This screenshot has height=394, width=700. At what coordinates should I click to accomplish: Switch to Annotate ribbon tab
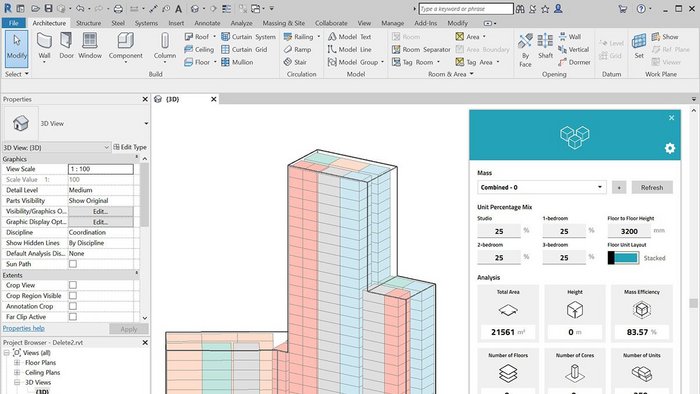(208, 23)
